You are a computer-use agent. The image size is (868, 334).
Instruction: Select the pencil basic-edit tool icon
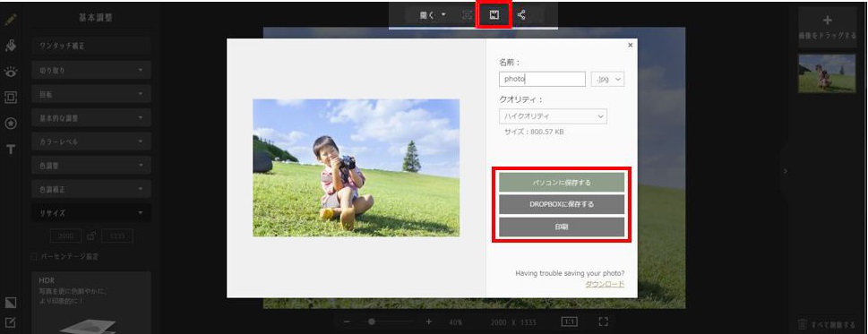point(11,20)
